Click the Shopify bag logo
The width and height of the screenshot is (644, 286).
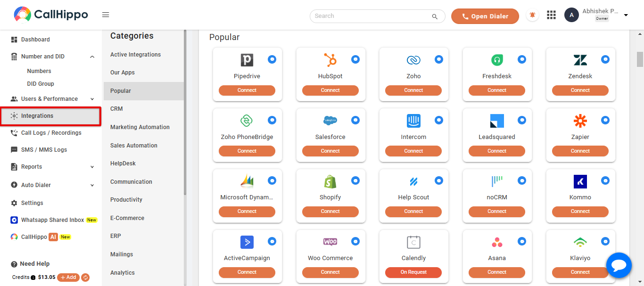click(330, 181)
